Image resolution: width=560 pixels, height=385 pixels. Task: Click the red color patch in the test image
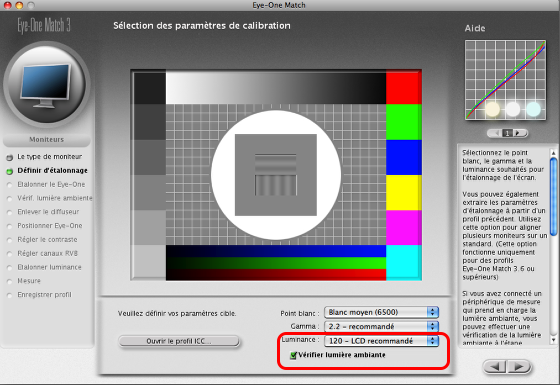pos(404,88)
